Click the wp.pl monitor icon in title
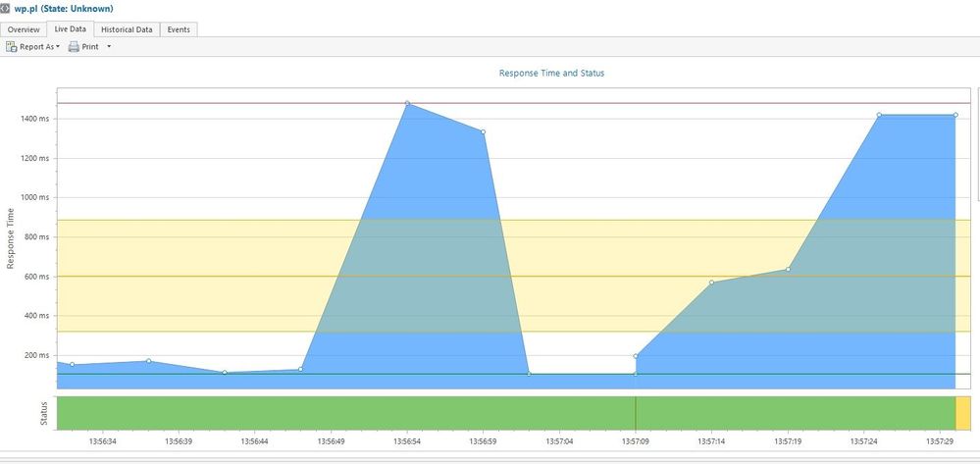 pos(7,9)
